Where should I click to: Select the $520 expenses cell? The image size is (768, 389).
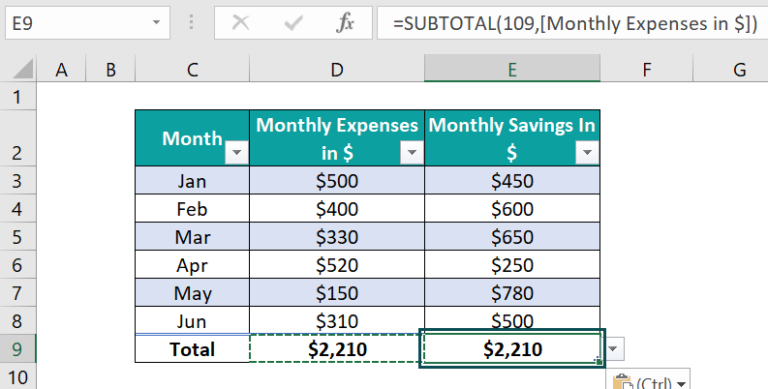[337, 265]
